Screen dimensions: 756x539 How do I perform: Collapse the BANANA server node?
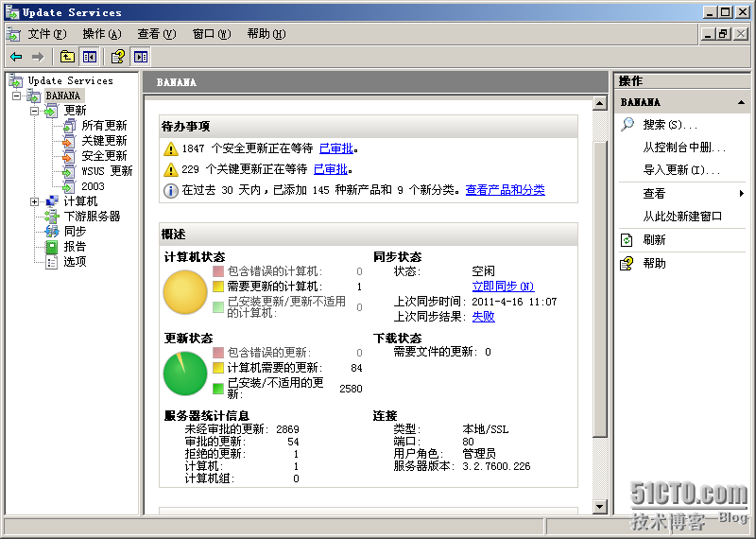[x=16, y=96]
